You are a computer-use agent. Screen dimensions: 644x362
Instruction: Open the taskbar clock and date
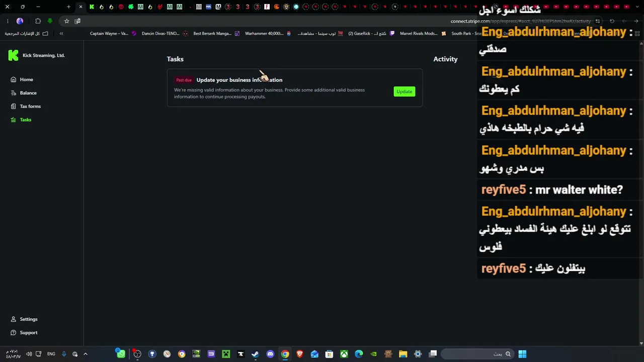(14, 354)
